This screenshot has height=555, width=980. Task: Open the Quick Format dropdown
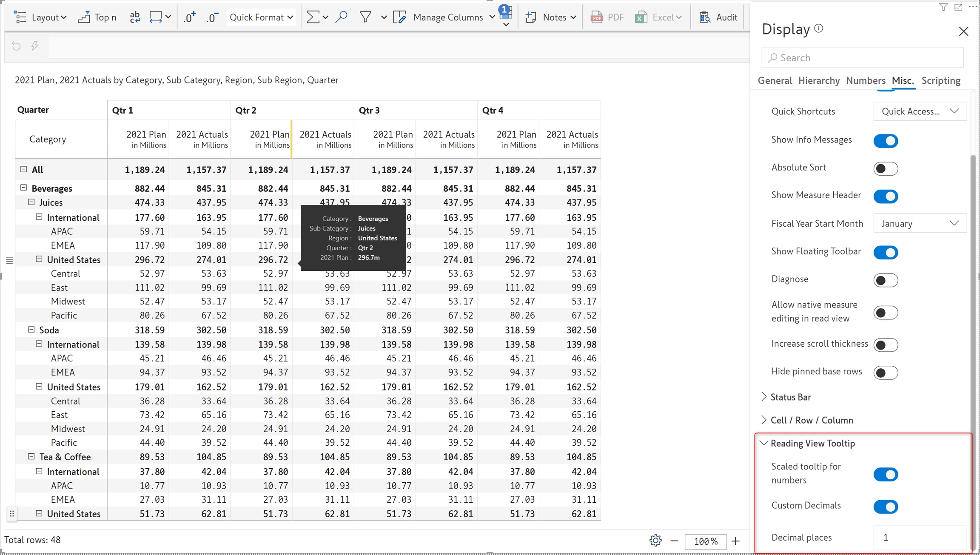[261, 17]
